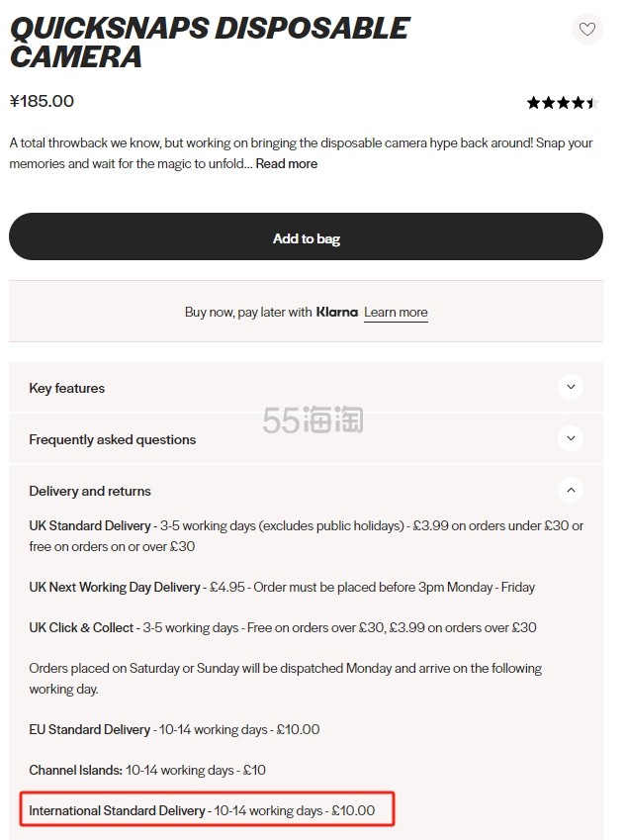Screen dimensions: 626x840
Task: Collapse Delivery and returns chevron
Action: (571, 490)
